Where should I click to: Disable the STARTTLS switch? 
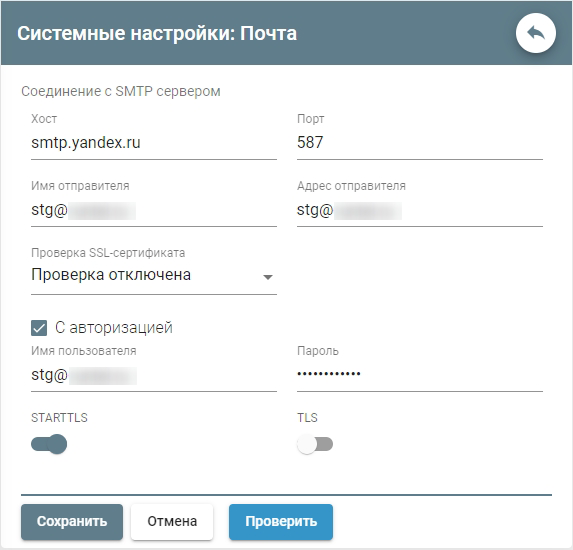pos(49,444)
